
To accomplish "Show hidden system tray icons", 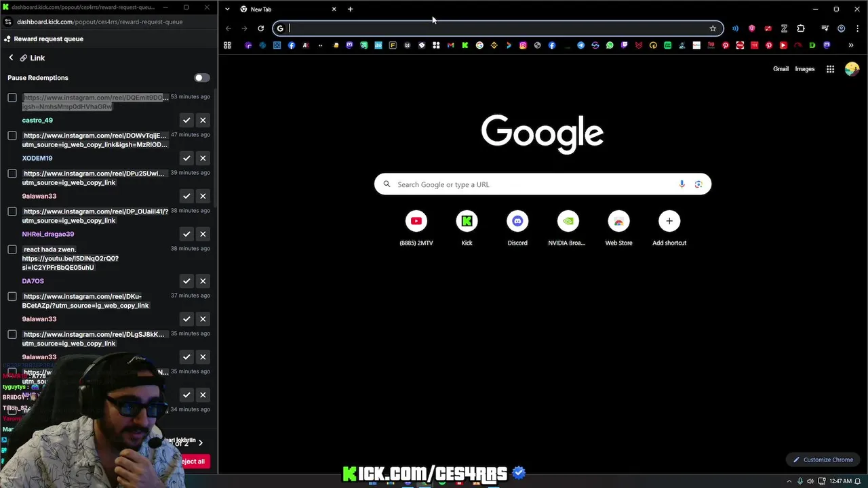I will pos(790,481).
